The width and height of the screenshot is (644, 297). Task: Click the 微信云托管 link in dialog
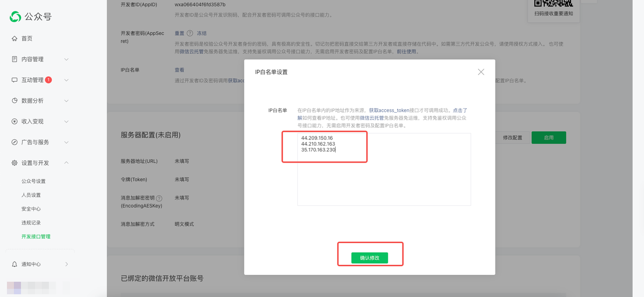[372, 118]
